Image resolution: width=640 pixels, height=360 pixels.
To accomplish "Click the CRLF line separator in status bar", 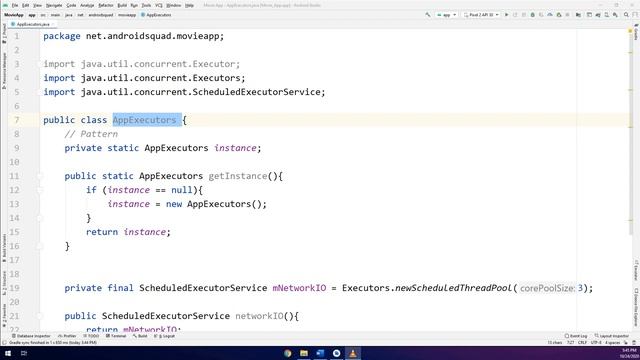I will [582, 343].
